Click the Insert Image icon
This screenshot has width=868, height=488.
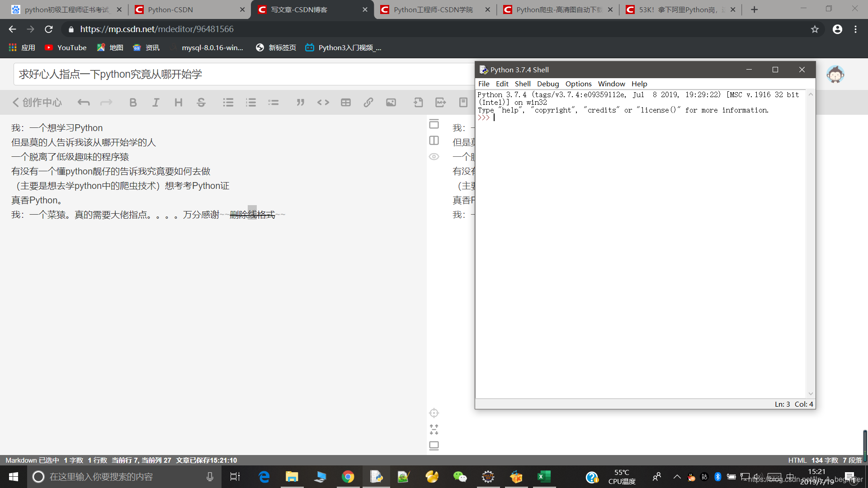(x=392, y=103)
